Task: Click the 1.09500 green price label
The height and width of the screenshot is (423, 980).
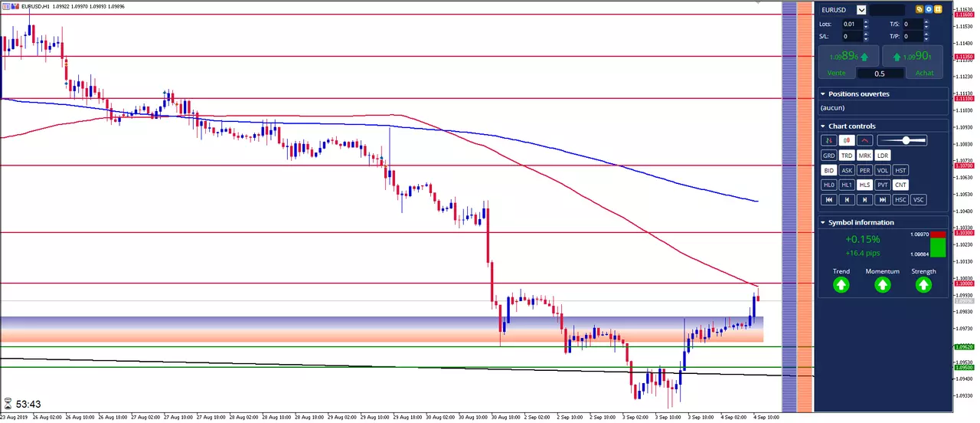Action: coord(963,367)
